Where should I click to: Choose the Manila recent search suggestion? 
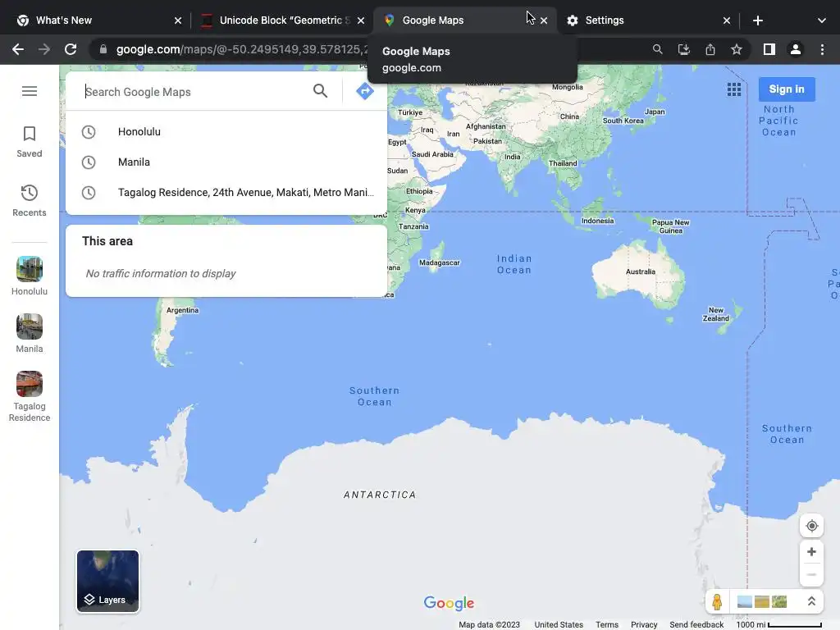point(226,162)
